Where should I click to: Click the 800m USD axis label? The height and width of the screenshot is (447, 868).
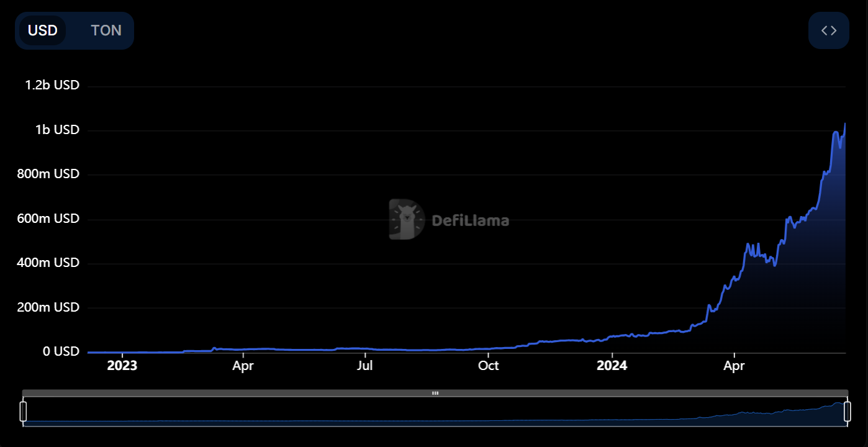(48, 174)
